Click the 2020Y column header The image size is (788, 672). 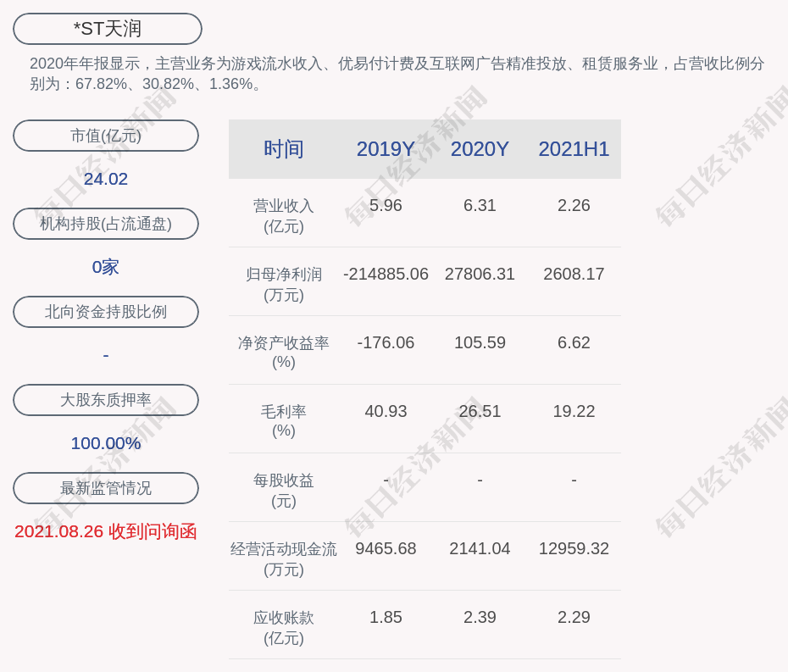coord(480,149)
